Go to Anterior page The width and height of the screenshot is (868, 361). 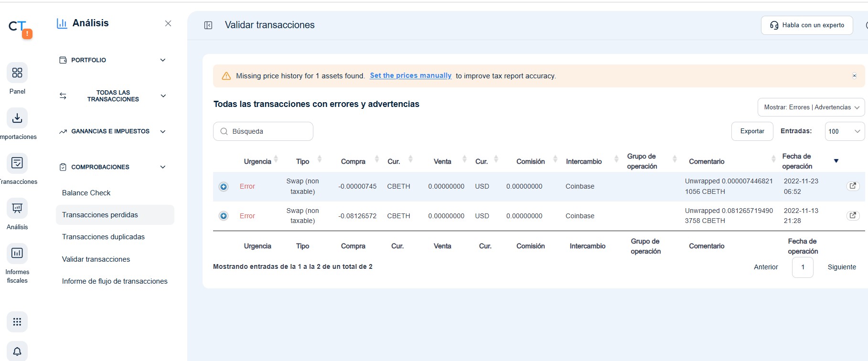click(x=766, y=267)
